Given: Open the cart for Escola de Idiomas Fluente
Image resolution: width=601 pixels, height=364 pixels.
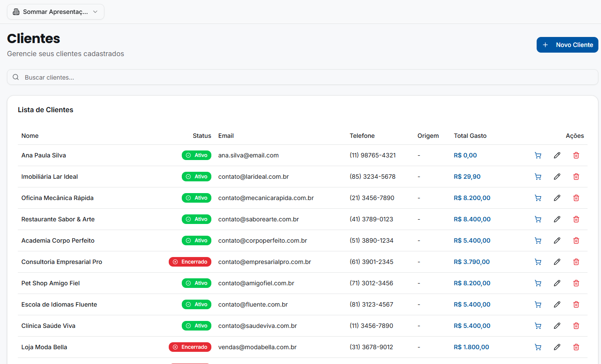Looking at the screenshot, I should point(538,304).
